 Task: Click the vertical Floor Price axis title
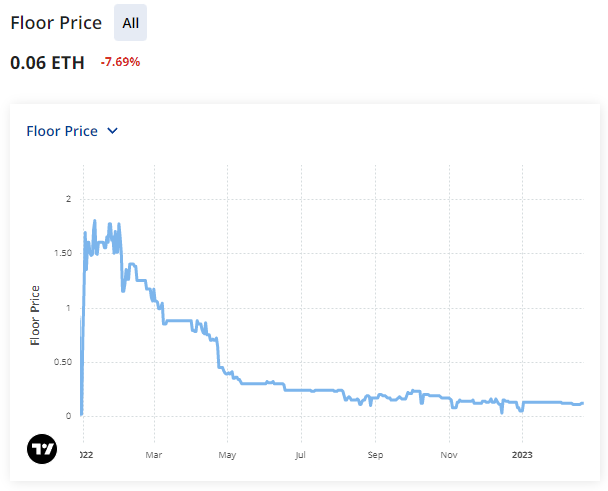point(36,315)
